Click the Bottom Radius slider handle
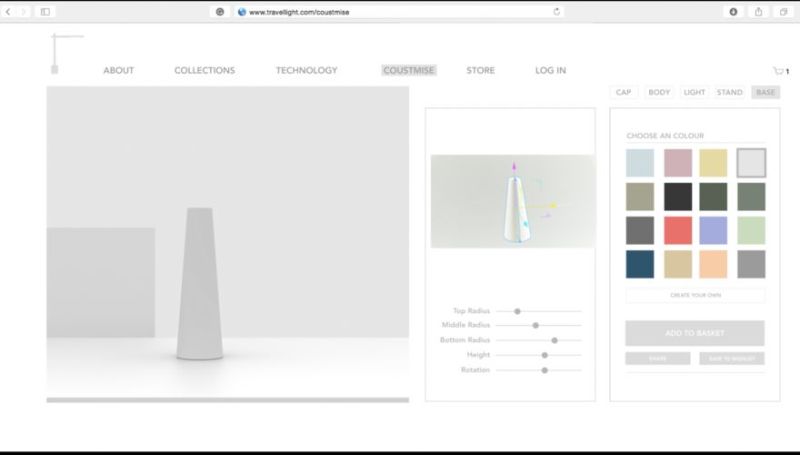Image resolution: width=800 pixels, height=455 pixels. point(555,340)
